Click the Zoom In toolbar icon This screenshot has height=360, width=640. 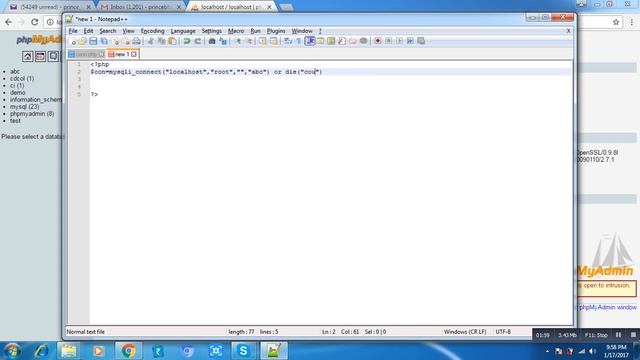[238, 41]
